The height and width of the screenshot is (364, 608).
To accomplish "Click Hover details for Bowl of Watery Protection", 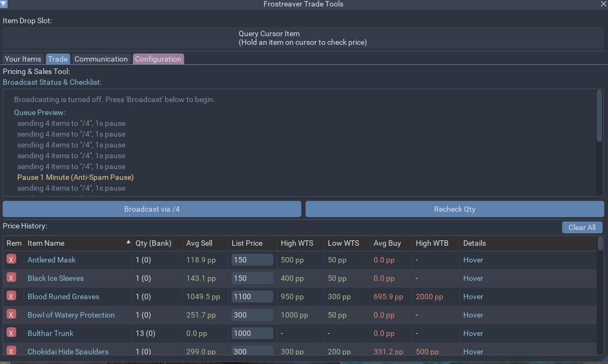I will click(473, 315).
